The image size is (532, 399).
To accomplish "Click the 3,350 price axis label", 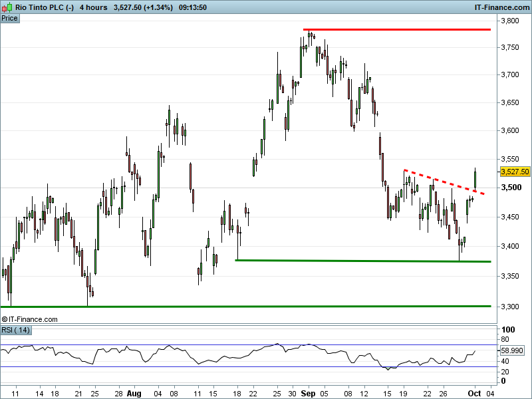I will [510, 276].
